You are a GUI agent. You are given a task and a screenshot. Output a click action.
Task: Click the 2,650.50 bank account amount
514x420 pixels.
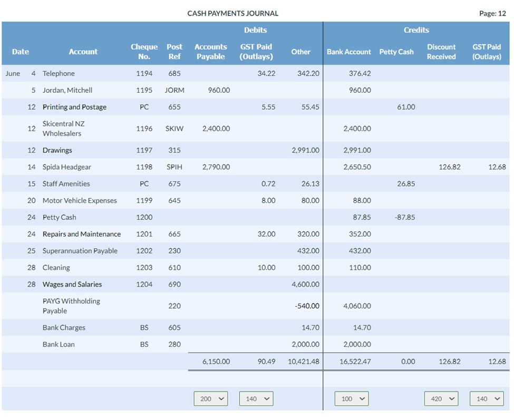(x=357, y=167)
